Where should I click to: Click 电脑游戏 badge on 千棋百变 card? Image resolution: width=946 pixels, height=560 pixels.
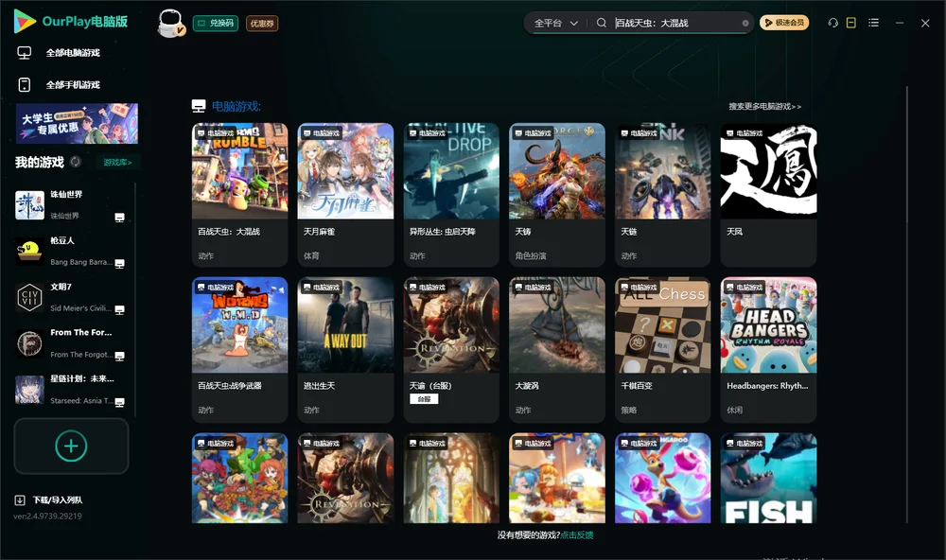pos(639,288)
